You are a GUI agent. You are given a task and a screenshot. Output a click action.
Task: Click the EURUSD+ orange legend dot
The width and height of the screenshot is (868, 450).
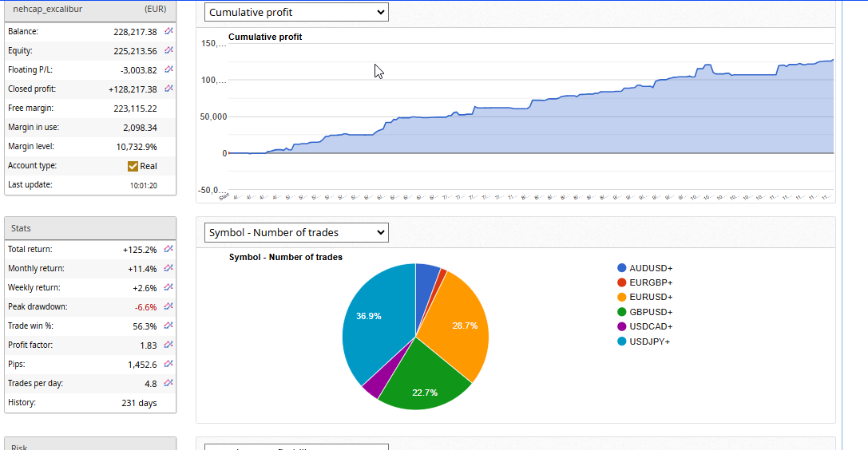click(x=622, y=297)
